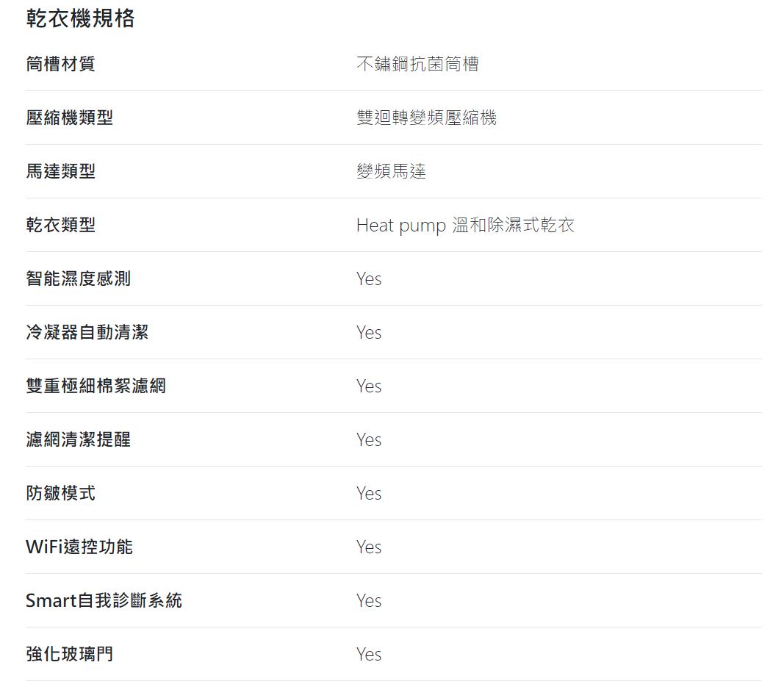Click Yes beside Smart自我診斷系統
The image size is (784, 687).
click(369, 601)
